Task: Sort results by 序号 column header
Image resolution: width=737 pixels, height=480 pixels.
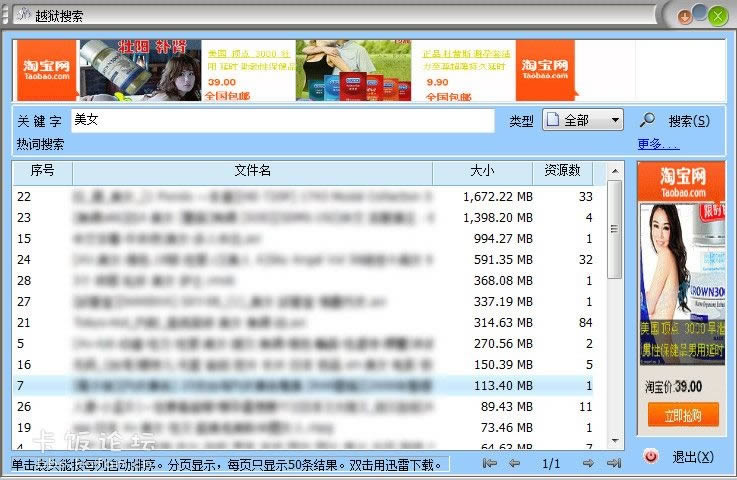Action: 42,171
